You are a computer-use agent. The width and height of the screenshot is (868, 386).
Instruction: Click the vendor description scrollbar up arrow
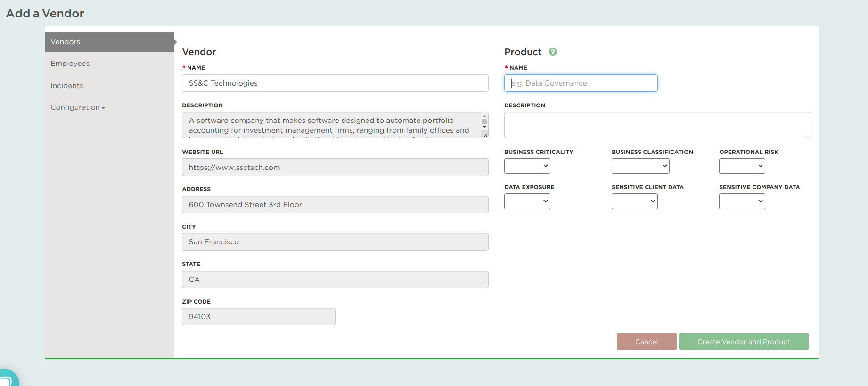pyautogui.click(x=484, y=116)
